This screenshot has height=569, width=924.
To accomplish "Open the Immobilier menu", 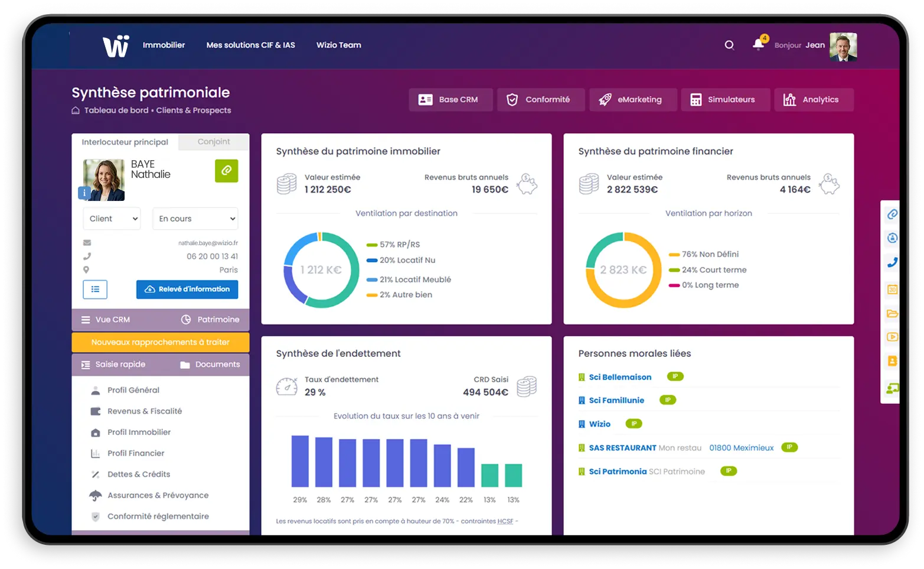I will coord(164,45).
